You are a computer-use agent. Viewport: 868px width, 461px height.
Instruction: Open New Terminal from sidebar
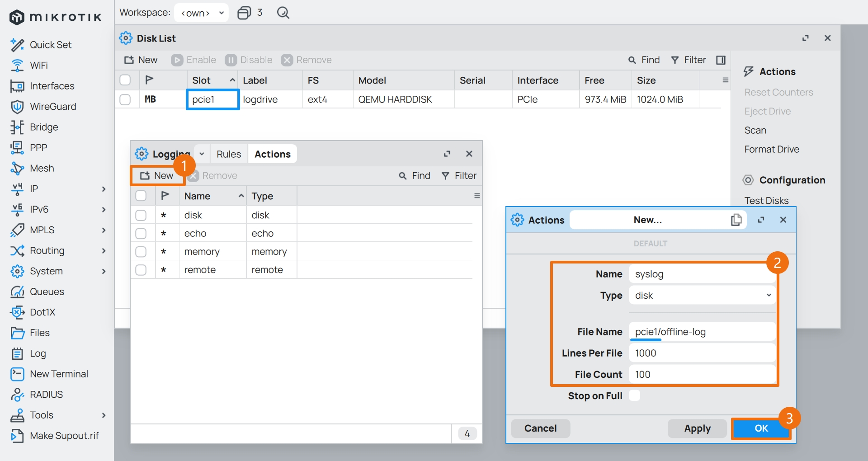pos(59,374)
